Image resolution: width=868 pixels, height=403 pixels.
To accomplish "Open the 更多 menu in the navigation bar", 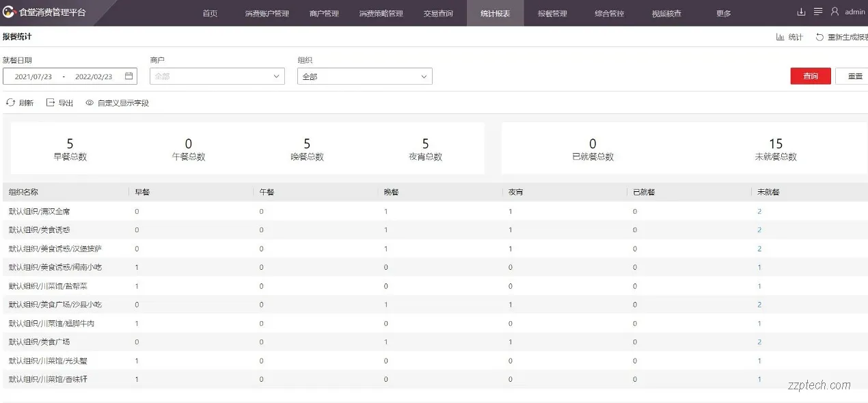I will [x=722, y=12].
